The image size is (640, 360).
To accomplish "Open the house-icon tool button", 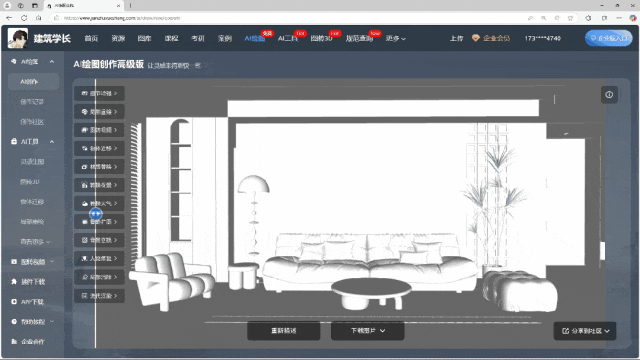I will point(99,185).
